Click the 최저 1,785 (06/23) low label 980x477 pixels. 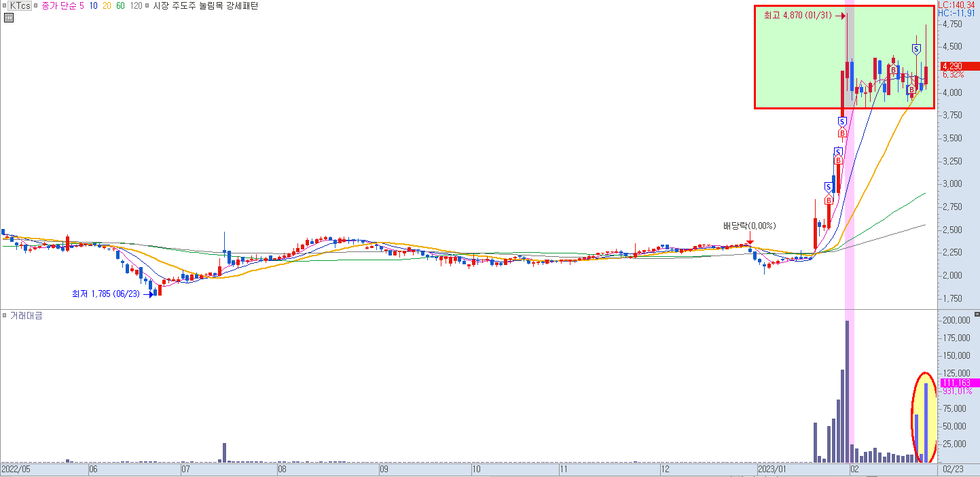(106, 294)
